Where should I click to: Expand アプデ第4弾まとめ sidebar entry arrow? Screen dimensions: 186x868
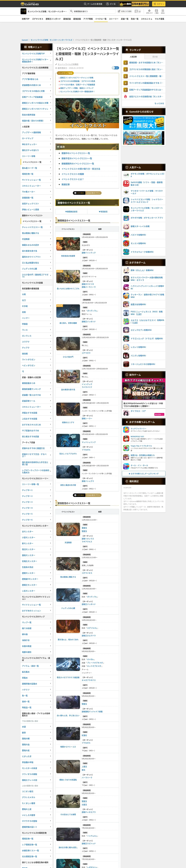pyautogui.click(x=51, y=79)
